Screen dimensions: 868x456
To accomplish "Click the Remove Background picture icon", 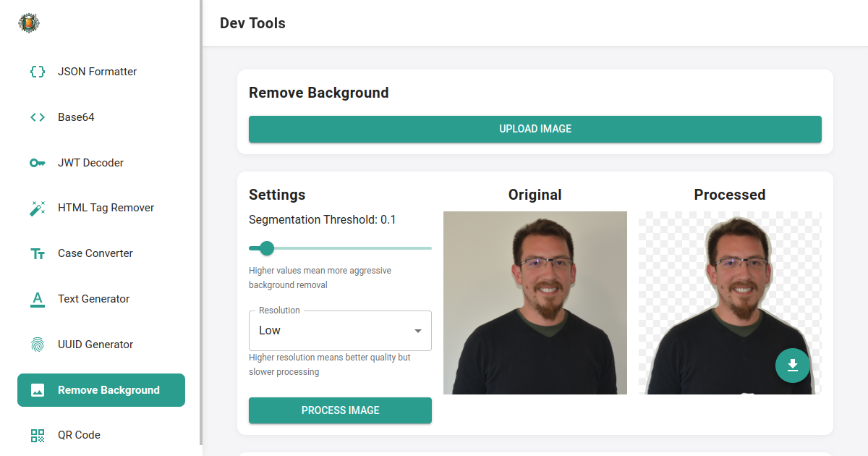I will (x=39, y=389).
